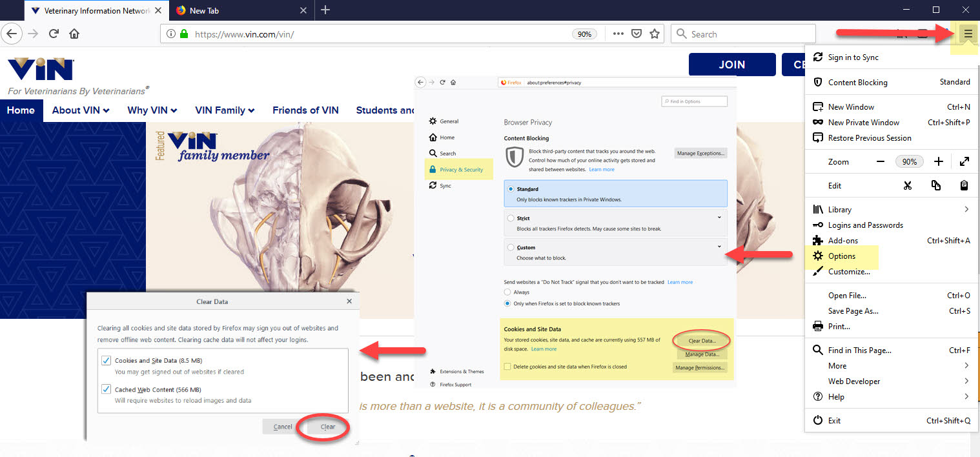The width and height of the screenshot is (980, 457).
Task: Cancel the Clear Data dialog
Action: pos(283,427)
